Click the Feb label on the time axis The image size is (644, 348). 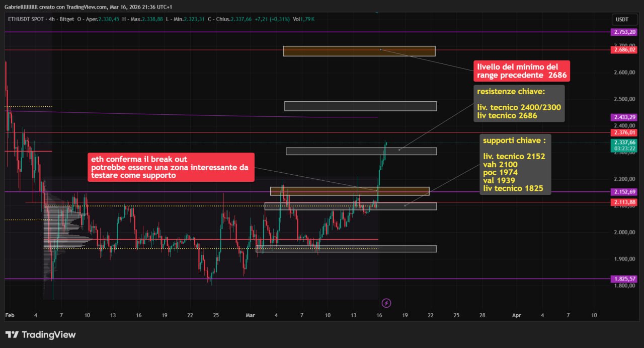tap(10, 315)
